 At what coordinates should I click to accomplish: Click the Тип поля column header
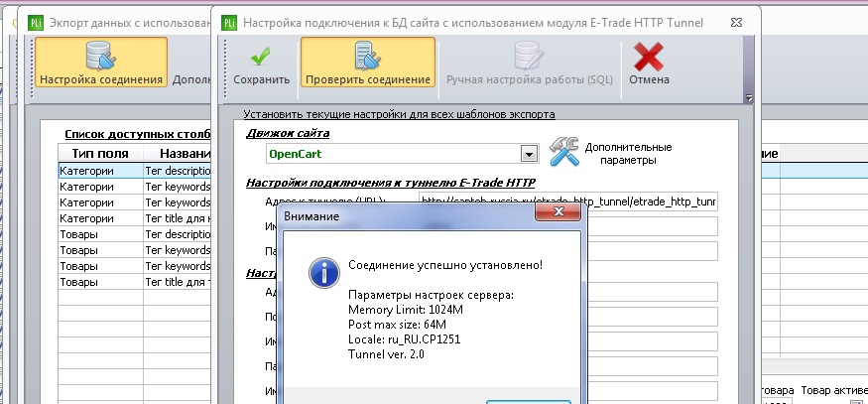(x=100, y=154)
